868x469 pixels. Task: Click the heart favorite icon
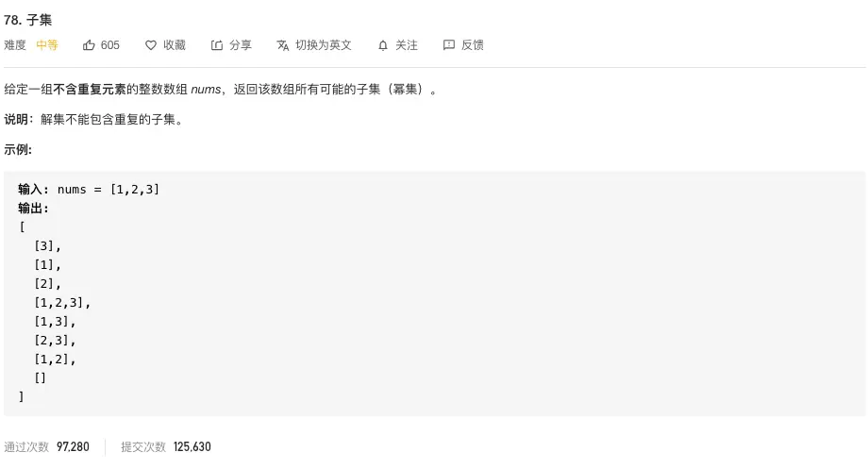(x=151, y=45)
